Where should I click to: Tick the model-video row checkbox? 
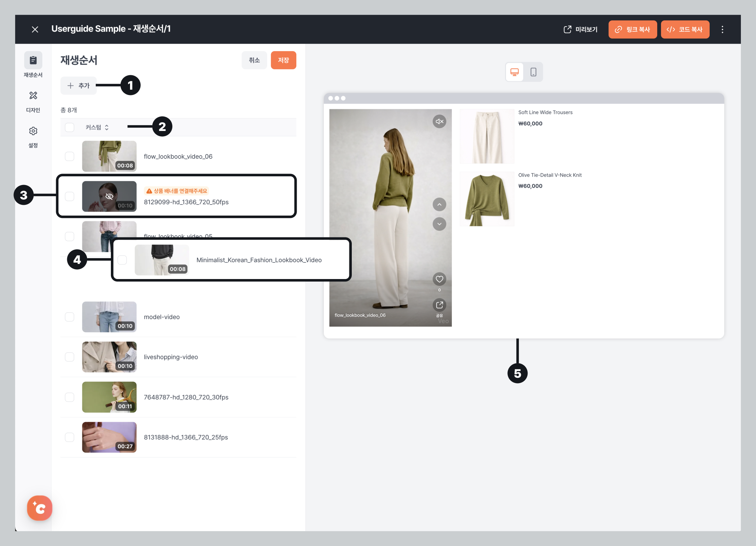(70, 317)
